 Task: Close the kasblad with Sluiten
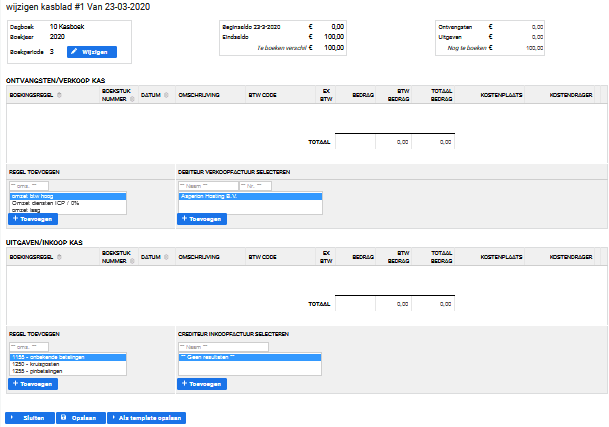pos(30,418)
